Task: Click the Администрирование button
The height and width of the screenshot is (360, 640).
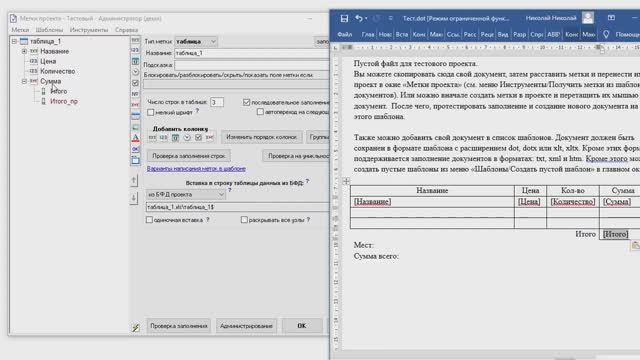Action: point(246,326)
